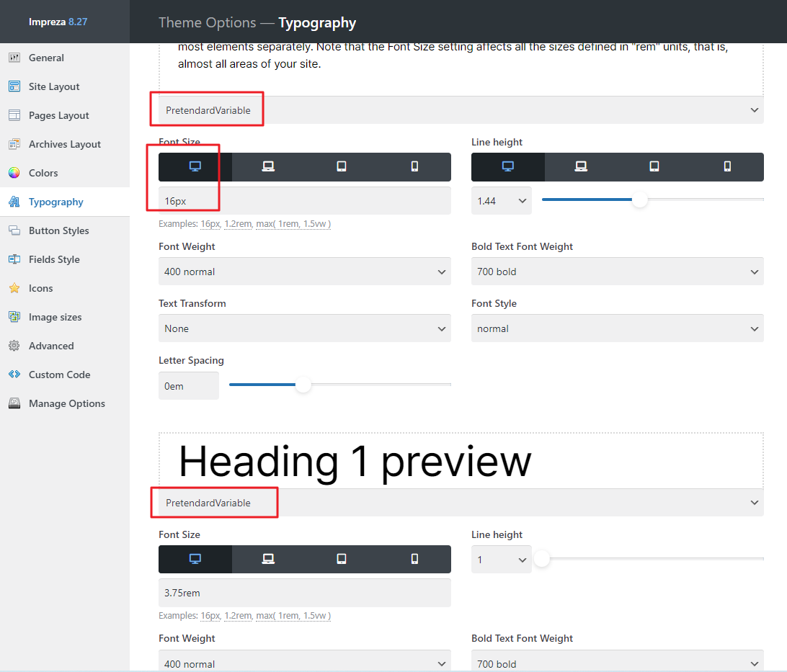
Task: Click the Letter Spacing slider handle
Action: pyautogui.click(x=303, y=385)
